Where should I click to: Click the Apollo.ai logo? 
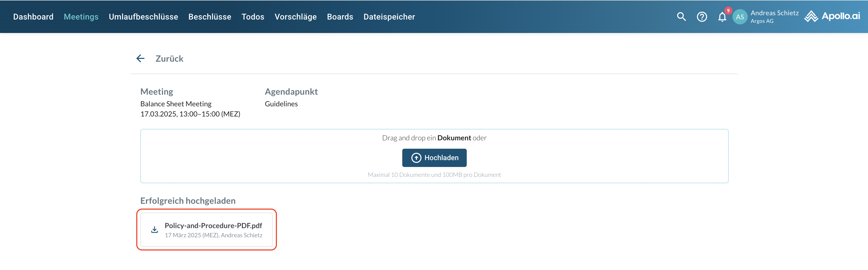click(x=832, y=16)
